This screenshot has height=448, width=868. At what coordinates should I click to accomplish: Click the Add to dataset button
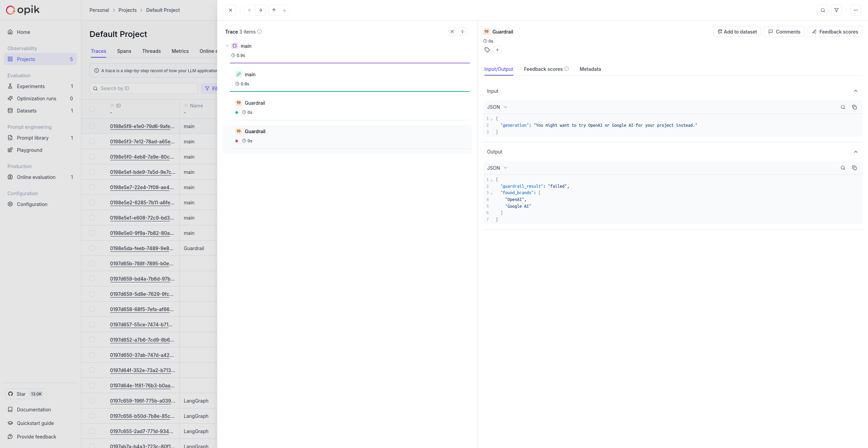(737, 32)
